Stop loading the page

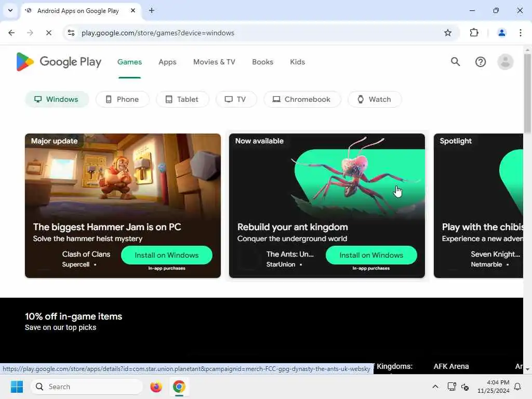coord(49,33)
